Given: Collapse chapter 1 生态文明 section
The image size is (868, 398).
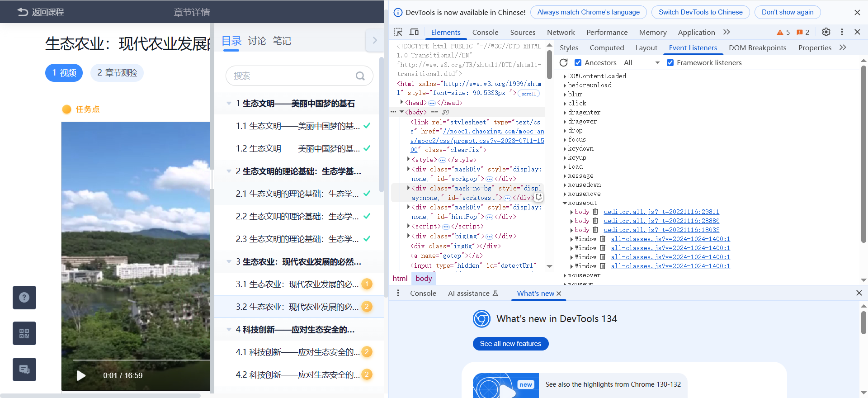Looking at the screenshot, I should [229, 104].
